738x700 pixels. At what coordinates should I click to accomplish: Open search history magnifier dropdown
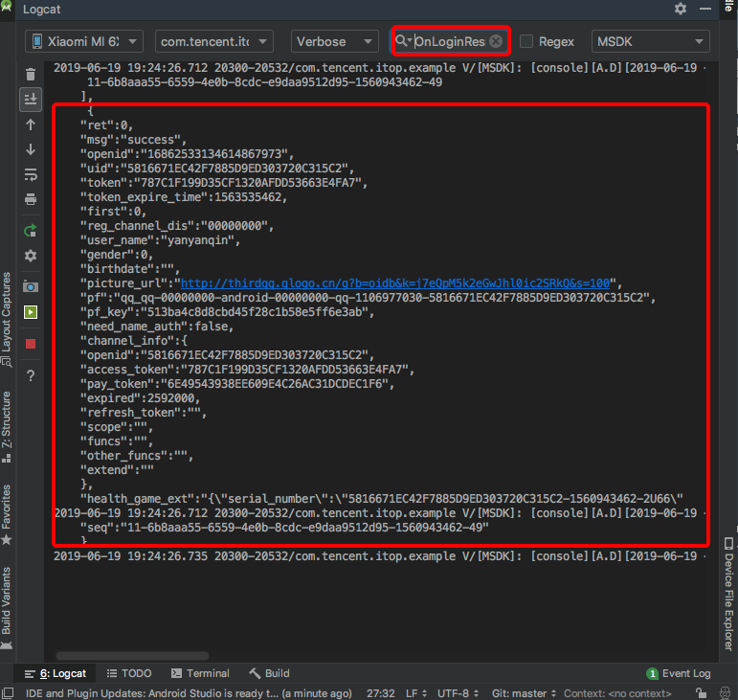point(403,40)
